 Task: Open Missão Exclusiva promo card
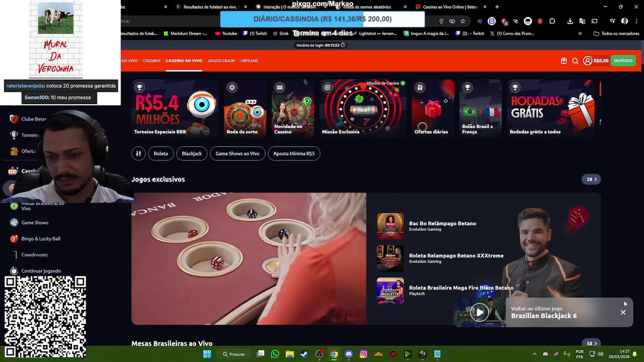tap(363, 109)
